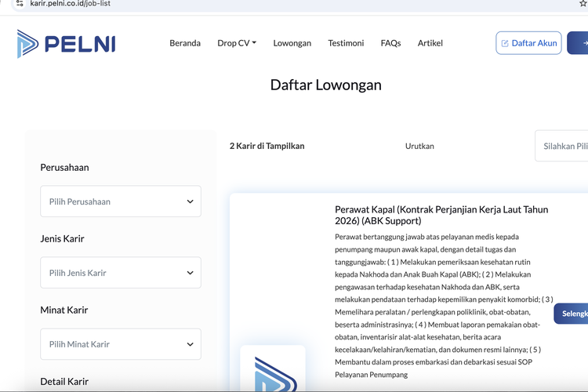
Task: Open the Pilih Jenis Karir dropdown
Action: 121,273
